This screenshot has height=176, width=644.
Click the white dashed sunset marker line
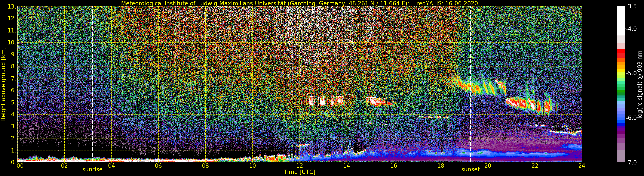470,84
